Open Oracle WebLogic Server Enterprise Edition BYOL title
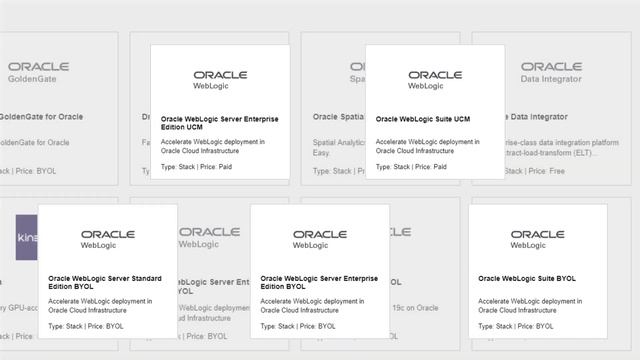Image resolution: width=640 pixels, height=360 pixels. pyautogui.click(x=319, y=282)
